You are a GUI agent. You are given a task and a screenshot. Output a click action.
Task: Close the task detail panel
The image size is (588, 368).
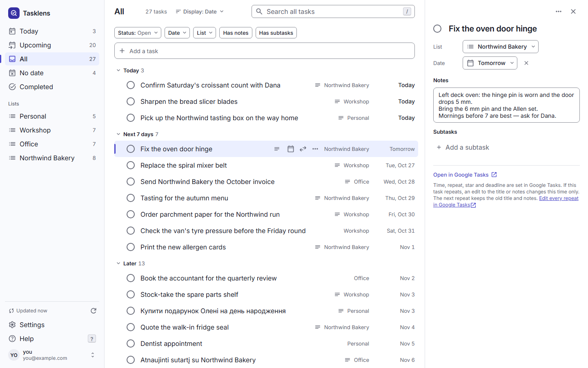573,11
